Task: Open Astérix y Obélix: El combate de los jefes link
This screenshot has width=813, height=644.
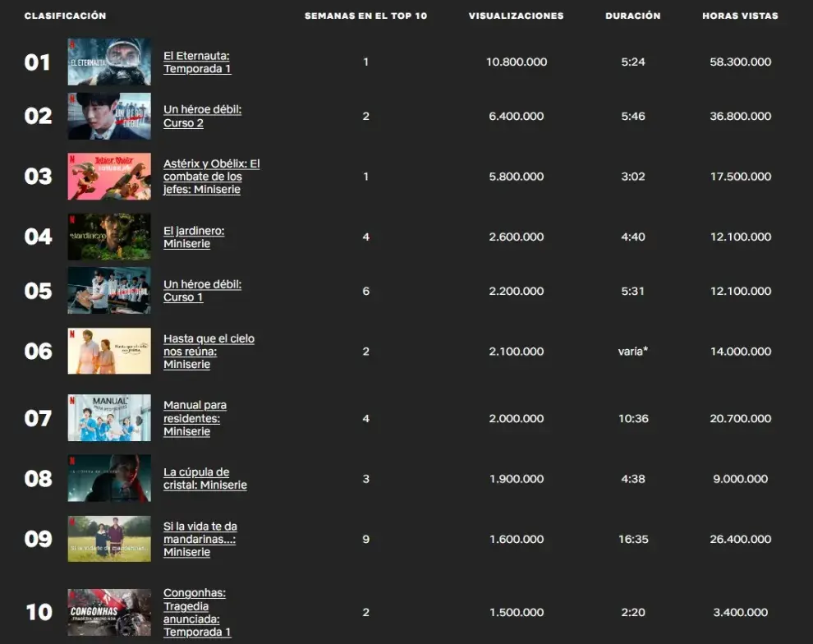Action: (212, 177)
